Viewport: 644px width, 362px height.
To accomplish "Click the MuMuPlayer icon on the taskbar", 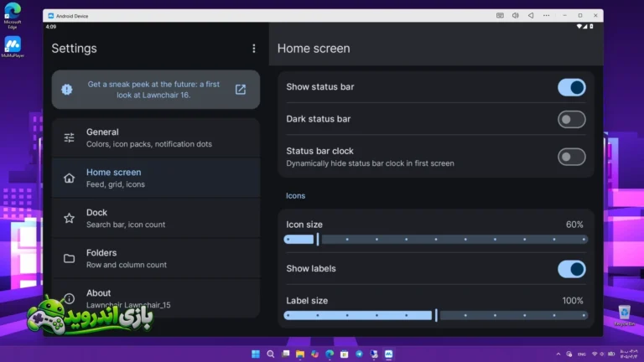I will point(388,354).
